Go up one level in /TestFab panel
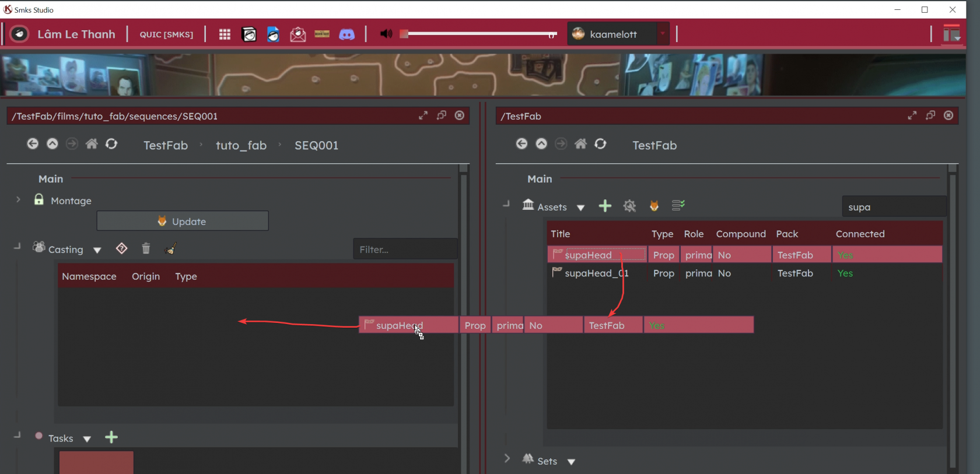This screenshot has width=980, height=474. point(541,143)
